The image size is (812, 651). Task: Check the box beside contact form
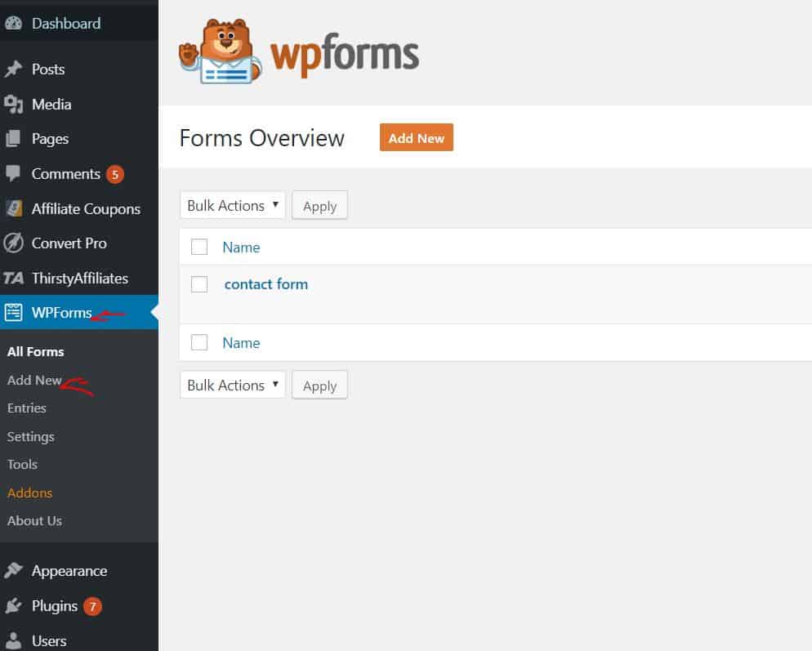pos(199,284)
